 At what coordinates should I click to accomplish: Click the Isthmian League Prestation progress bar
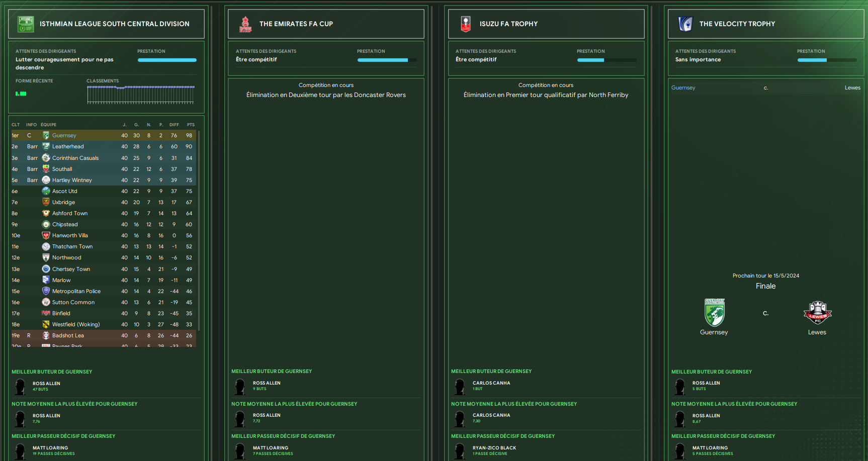167,60
